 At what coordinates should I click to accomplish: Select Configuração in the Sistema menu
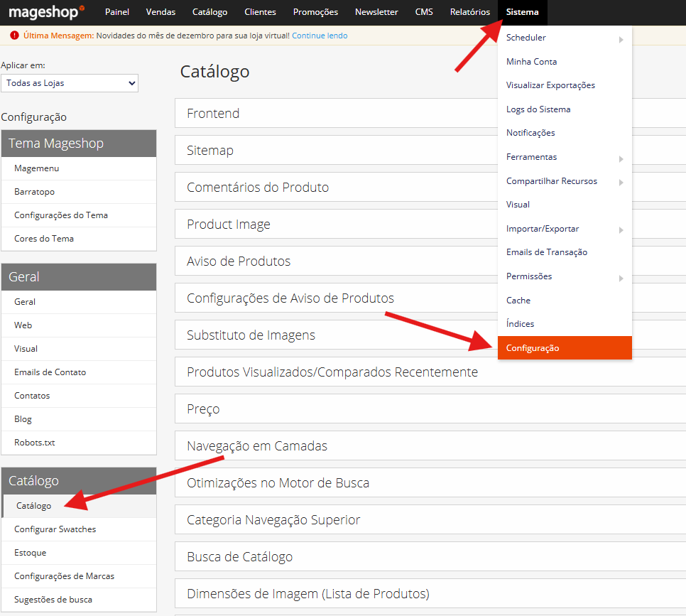click(x=533, y=348)
